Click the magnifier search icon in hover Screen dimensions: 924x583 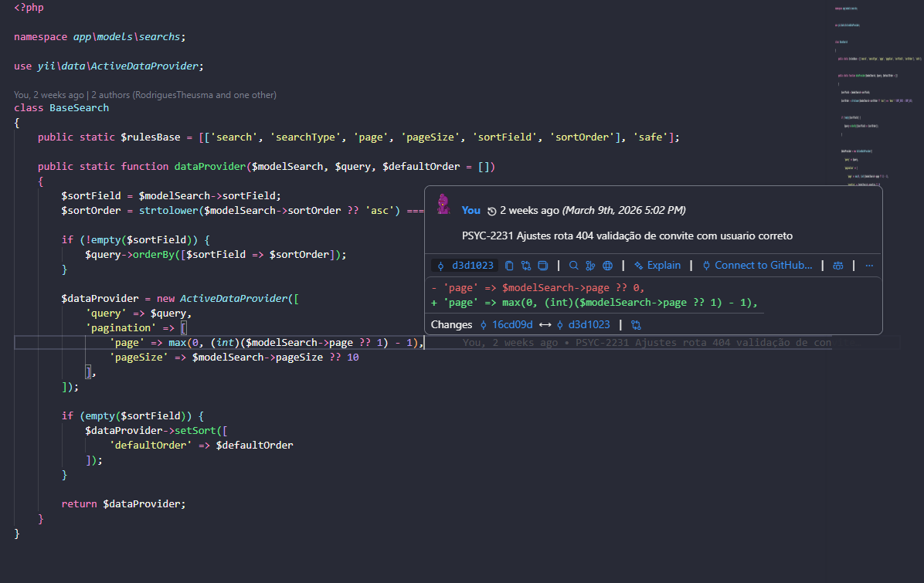tap(574, 266)
